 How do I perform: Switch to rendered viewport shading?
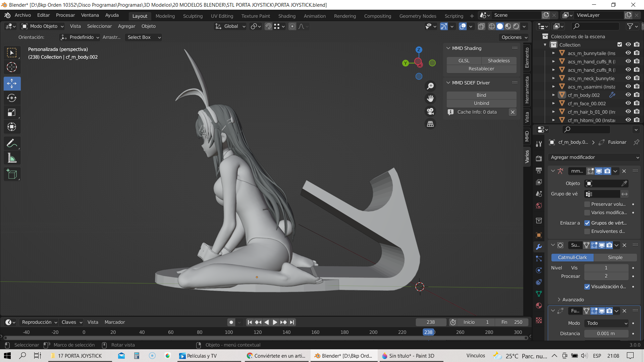point(516,26)
